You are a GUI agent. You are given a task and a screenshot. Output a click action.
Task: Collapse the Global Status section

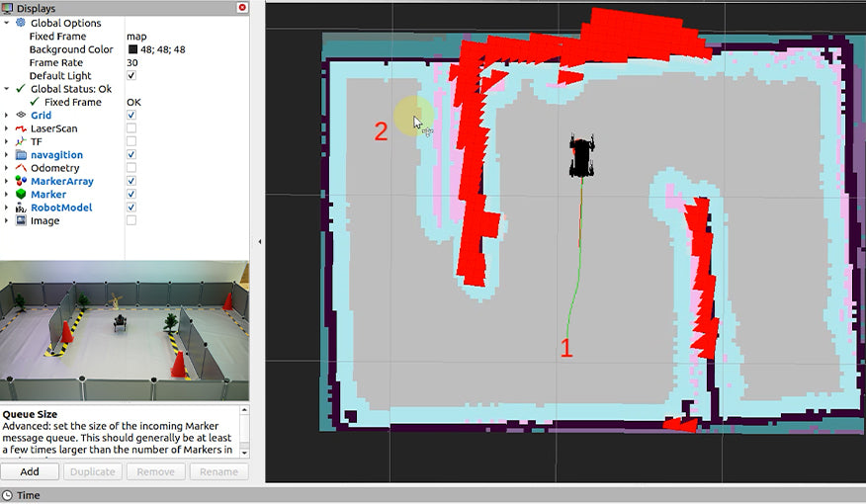[x=7, y=89]
